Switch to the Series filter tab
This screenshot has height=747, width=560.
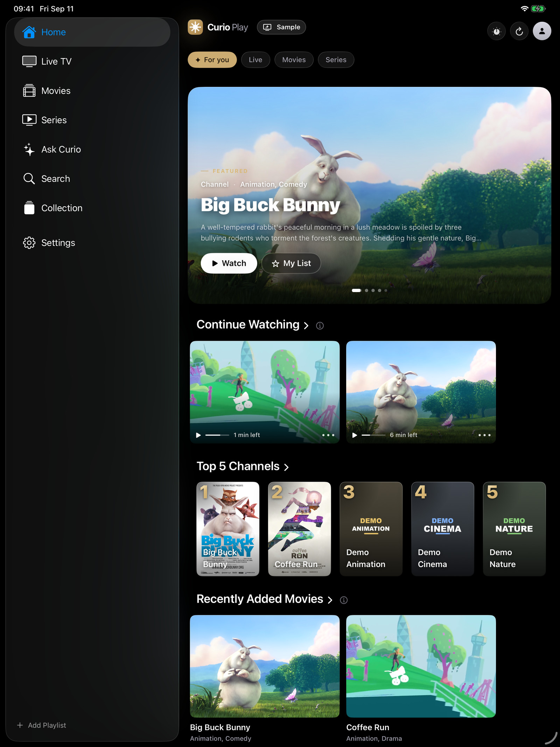pos(336,60)
